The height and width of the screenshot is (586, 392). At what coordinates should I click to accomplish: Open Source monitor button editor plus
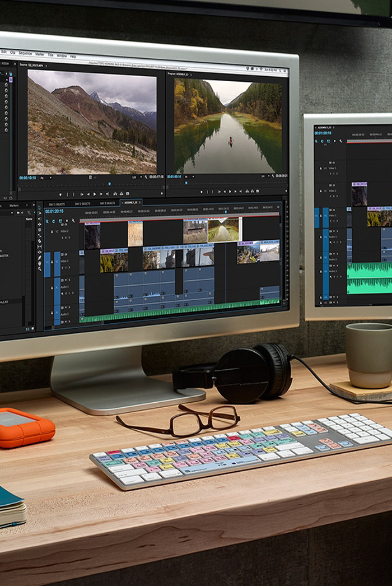(162, 194)
